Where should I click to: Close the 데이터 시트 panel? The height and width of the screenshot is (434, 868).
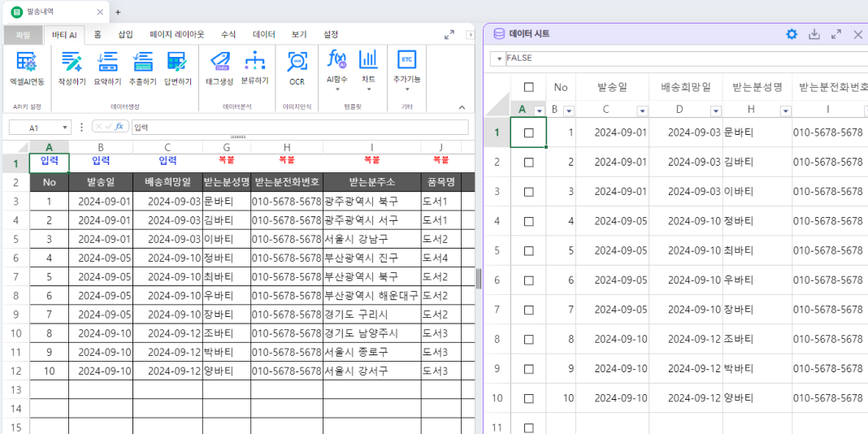pyautogui.click(x=858, y=34)
